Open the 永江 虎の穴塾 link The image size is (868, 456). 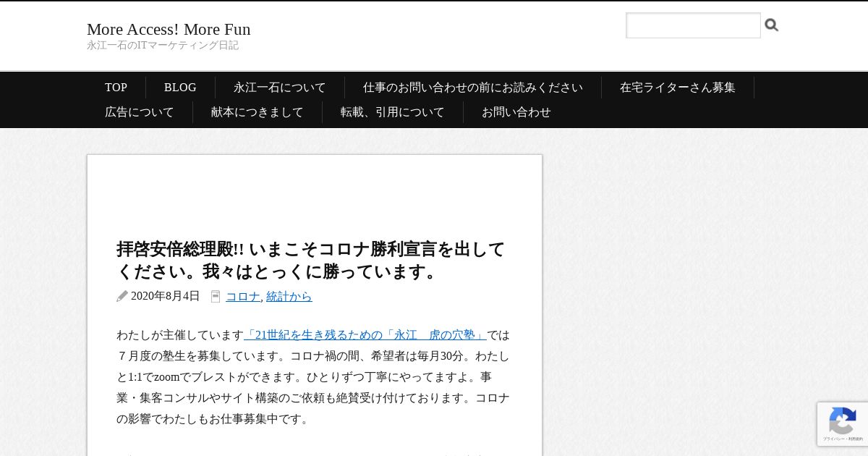point(365,335)
